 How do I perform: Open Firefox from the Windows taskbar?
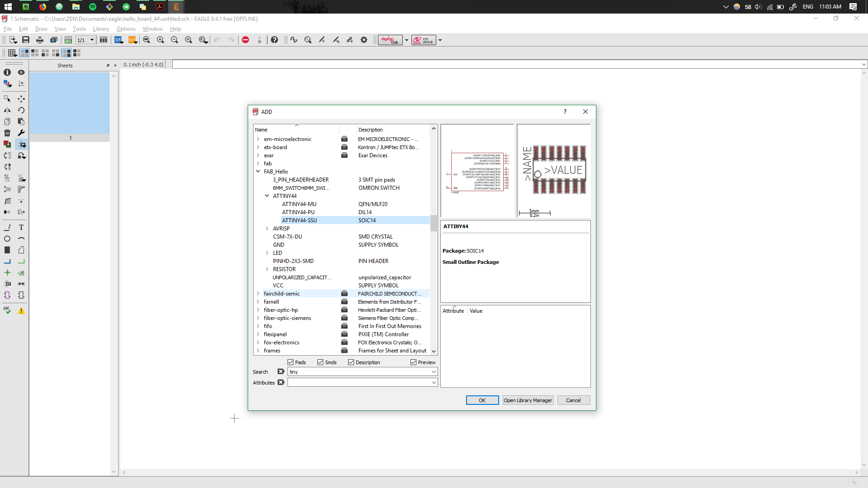point(42,7)
